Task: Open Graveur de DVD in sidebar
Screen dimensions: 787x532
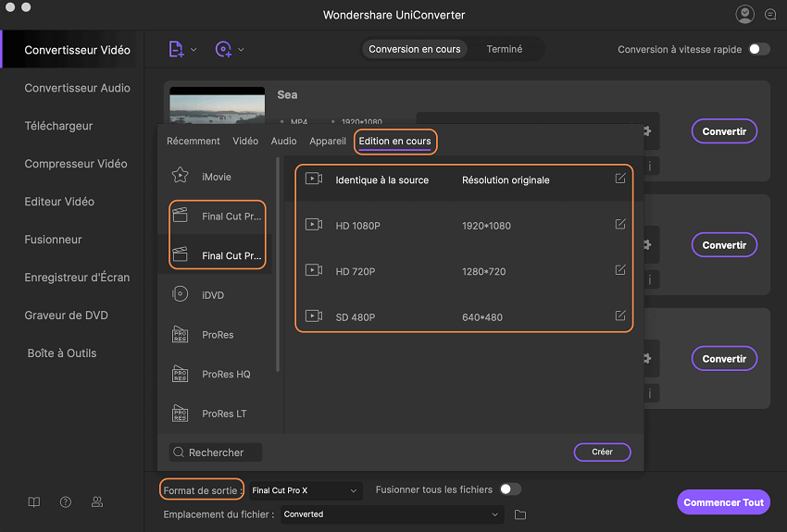Action: pyautogui.click(x=67, y=315)
